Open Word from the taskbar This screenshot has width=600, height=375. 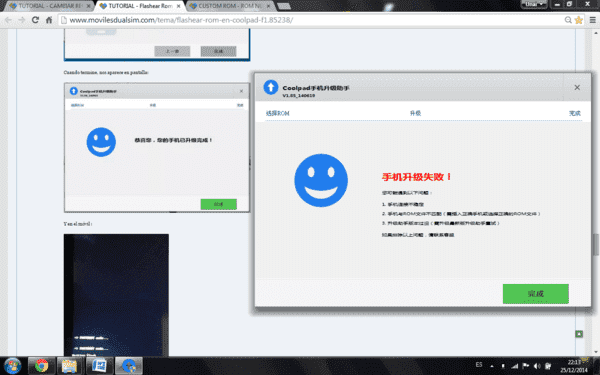point(99,366)
